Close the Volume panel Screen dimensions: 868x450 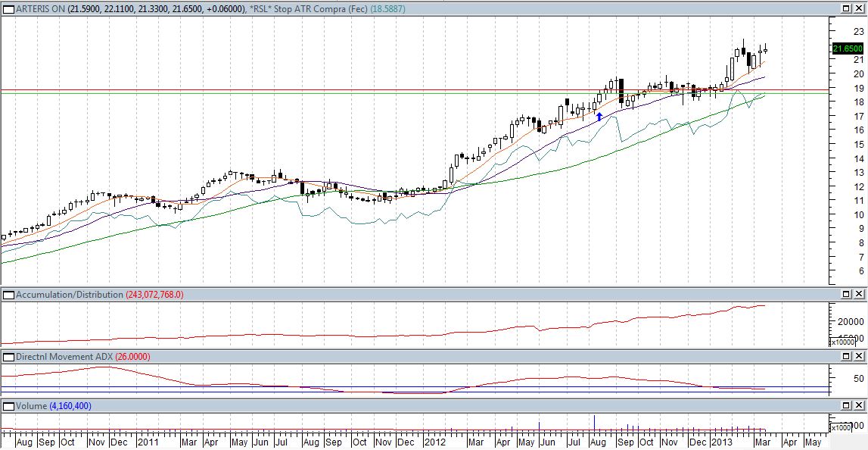click(860, 406)
